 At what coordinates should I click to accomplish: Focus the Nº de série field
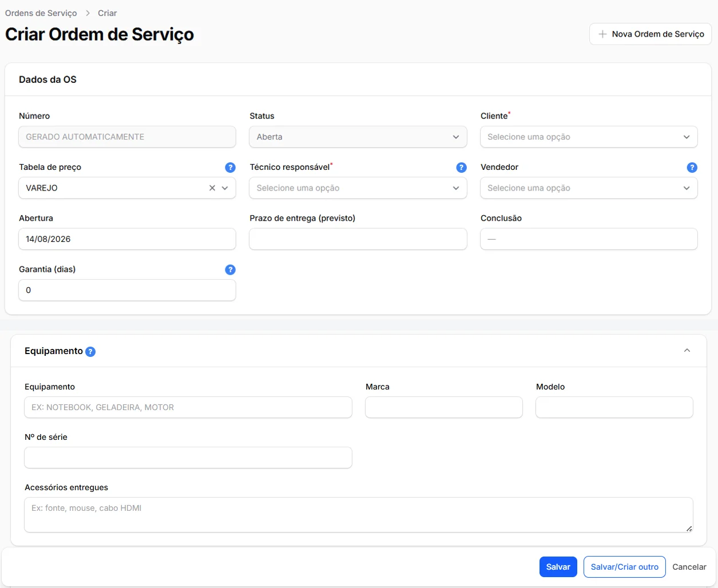tap(188, 458)
